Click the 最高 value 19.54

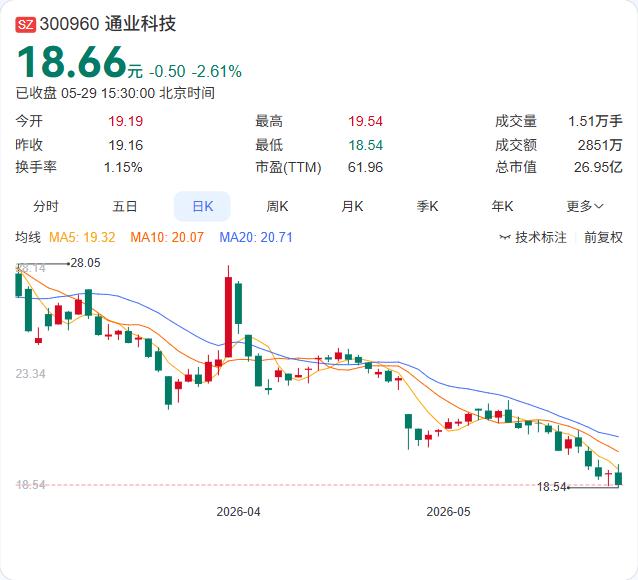pyautogui.click(x=365, y=121)
